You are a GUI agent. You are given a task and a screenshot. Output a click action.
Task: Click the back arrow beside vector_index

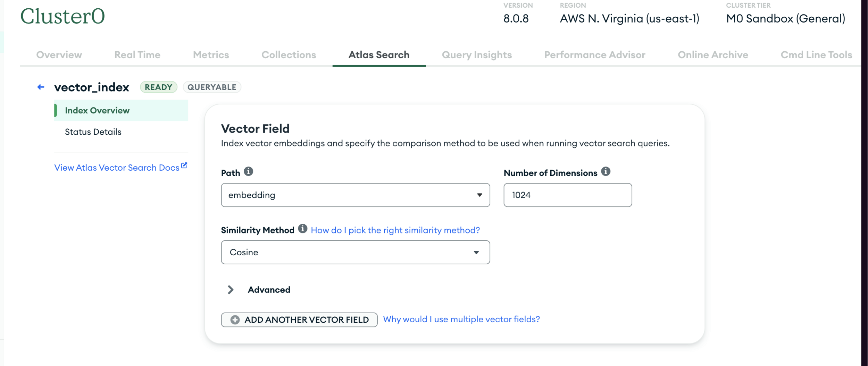[x=41, y=87]
